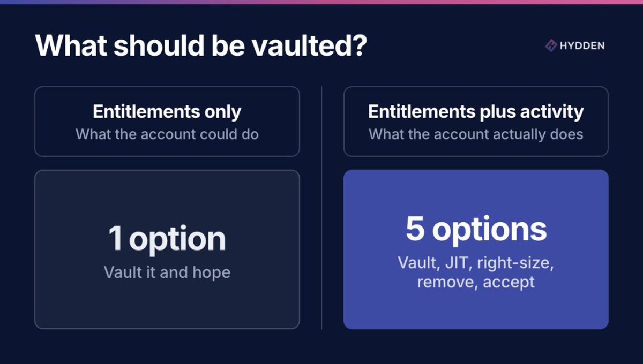Click the Hydden diamond logo icon
Viewport: 643px width, 364px height.
click(x=551, y=46)
